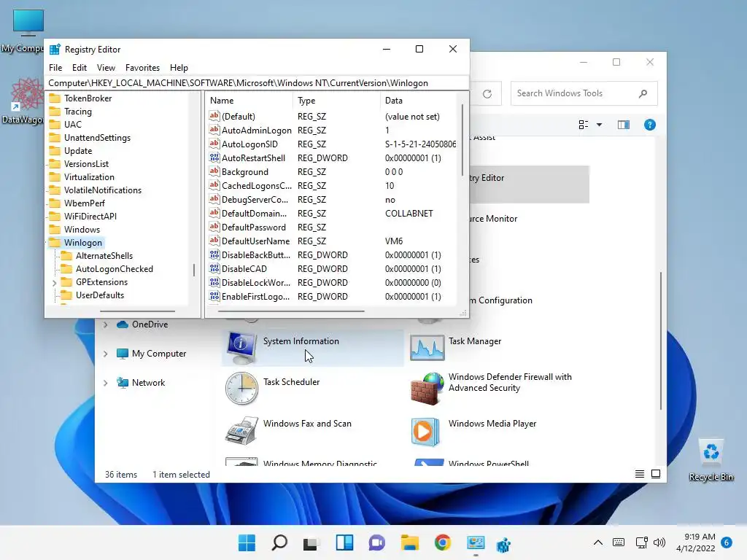Screen dimensions: 747x560
Task: Select the AutoAdminLogon value icon
Action: (214, 130)
